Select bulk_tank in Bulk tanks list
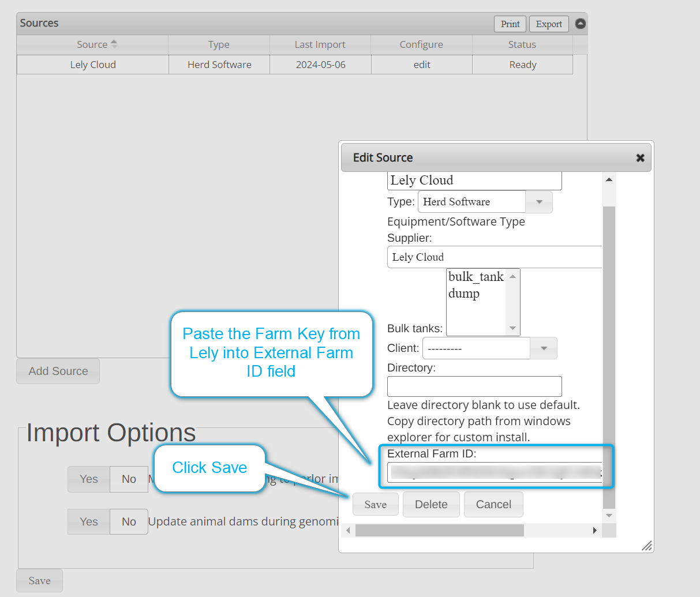This screenshot has width=700, height=597. (x=476, y=277)
